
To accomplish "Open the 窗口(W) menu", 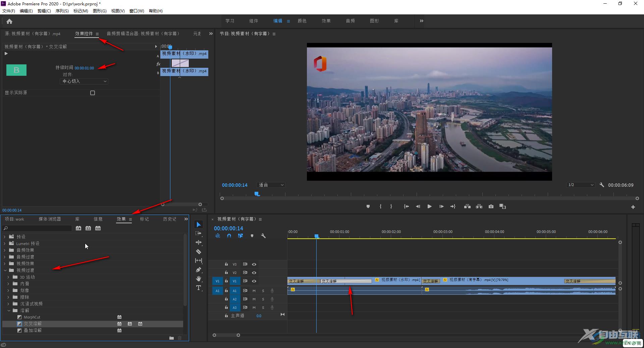I will pyautogui.click(x=137, y=11).
